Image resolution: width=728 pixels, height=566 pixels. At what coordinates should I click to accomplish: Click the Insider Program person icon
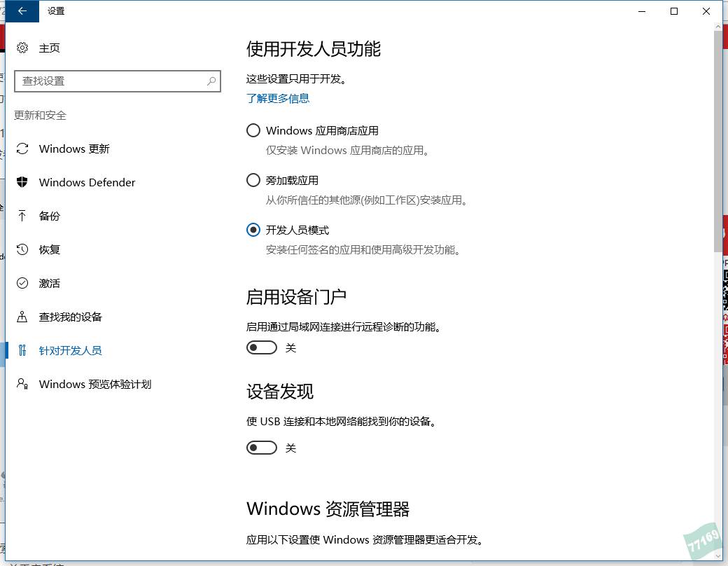tap(22, 384)
